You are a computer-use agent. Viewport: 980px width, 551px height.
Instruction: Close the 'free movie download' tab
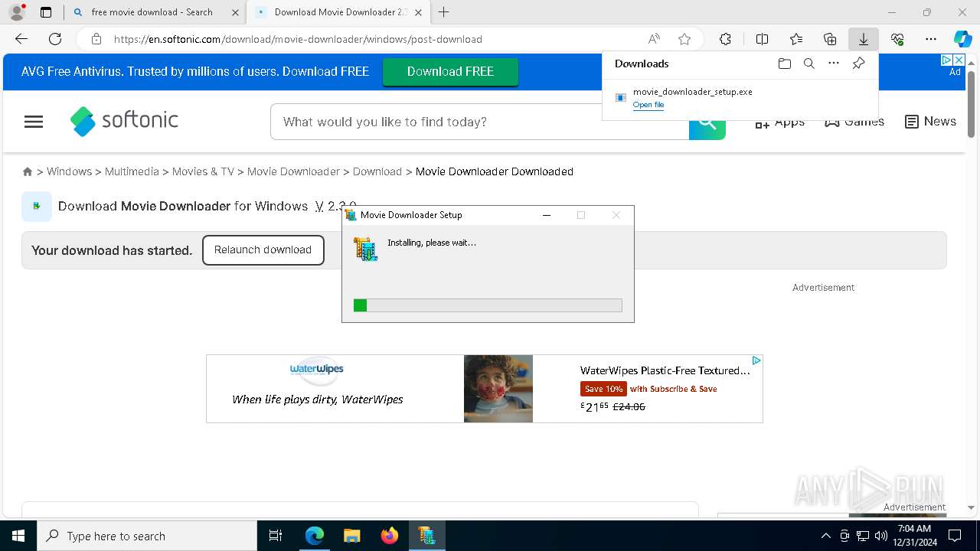[x=235, y=12]
